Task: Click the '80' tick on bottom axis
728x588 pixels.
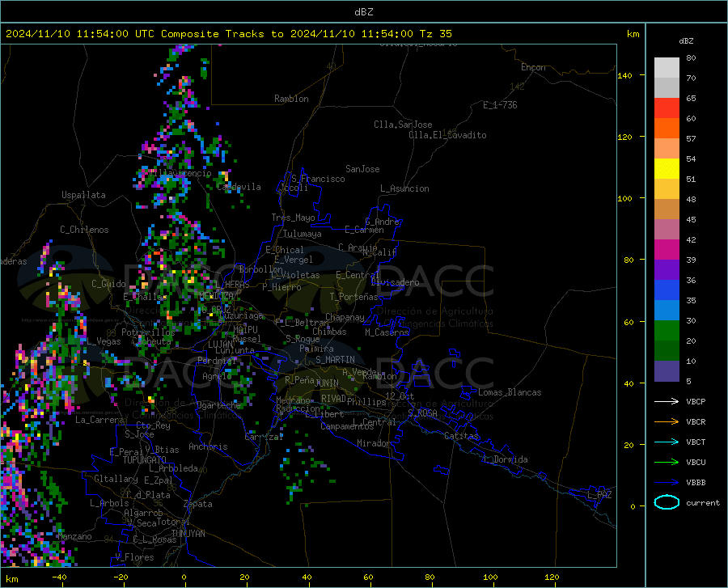Action: [430, 577]
